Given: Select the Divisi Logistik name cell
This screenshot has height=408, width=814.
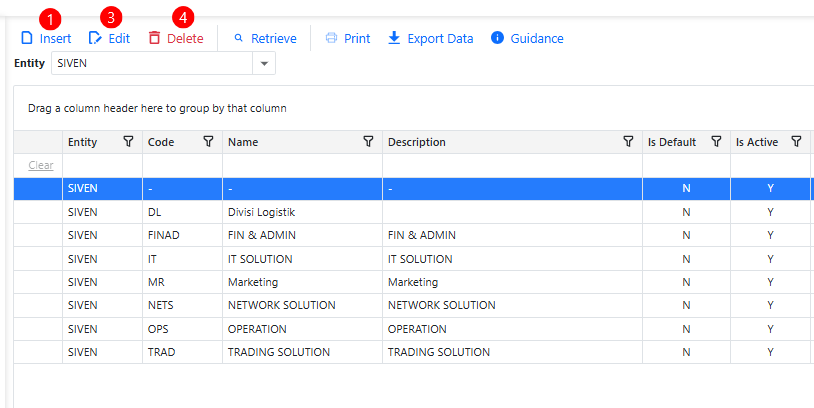Looking at the screenshot, I should 303,212.
